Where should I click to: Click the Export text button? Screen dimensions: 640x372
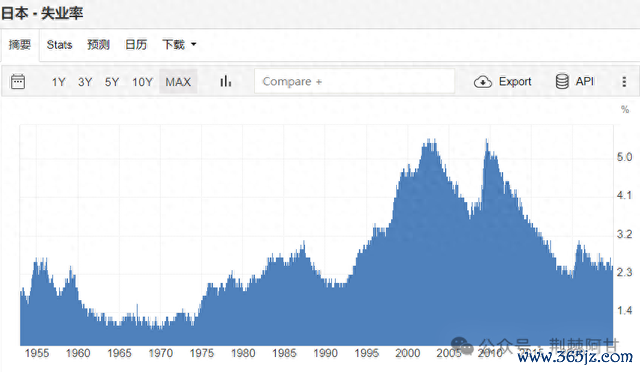click(515, 82)
